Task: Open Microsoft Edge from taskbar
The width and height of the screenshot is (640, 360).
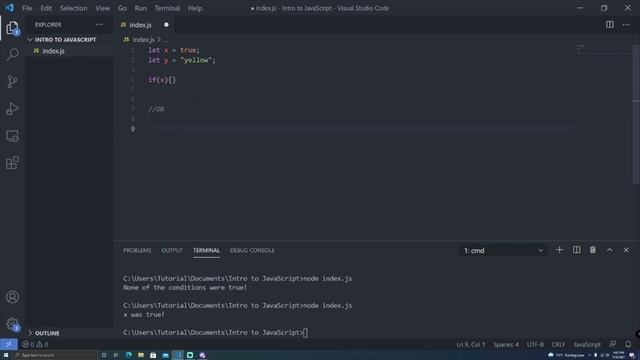Action: point(129,356)
